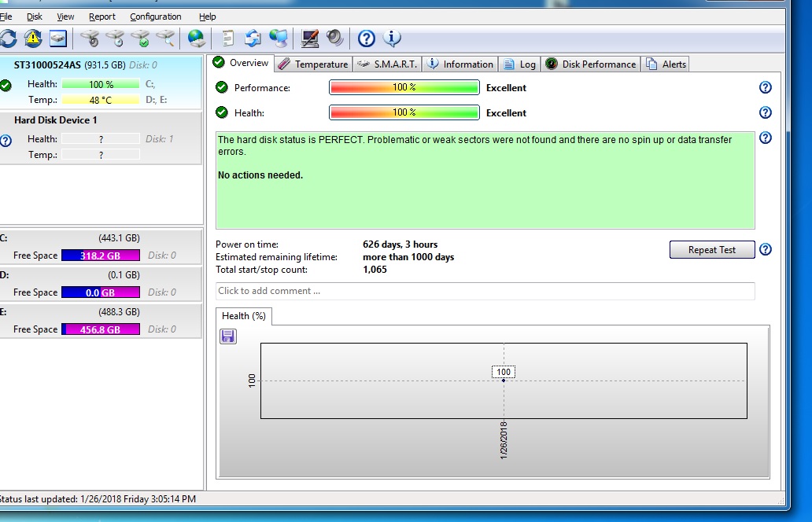Image resolution: width=812 pixels, height=522 pixels.
Task: Select Hard Disk Device 1 in list
Action: click(x=56, y=120)
